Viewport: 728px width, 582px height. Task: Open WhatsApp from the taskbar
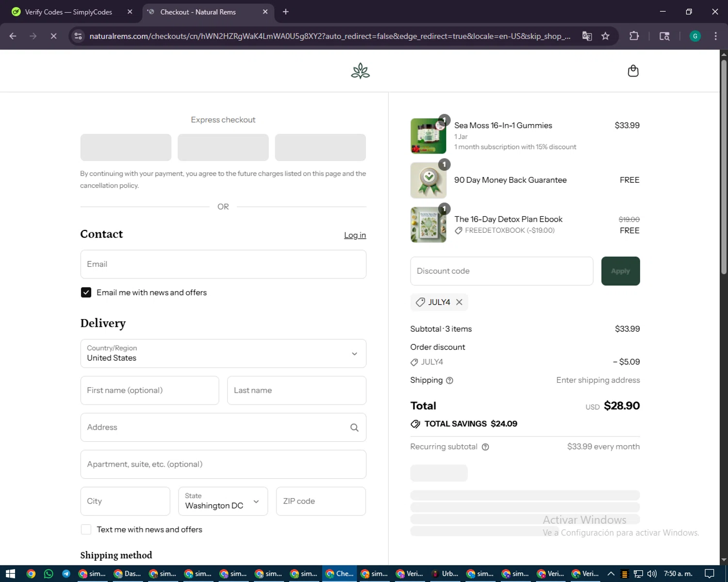(x=49, y=574)
